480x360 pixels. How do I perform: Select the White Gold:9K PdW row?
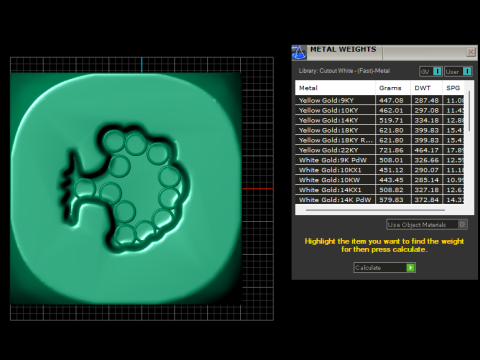pyautogui.click(x=379, y=160)
